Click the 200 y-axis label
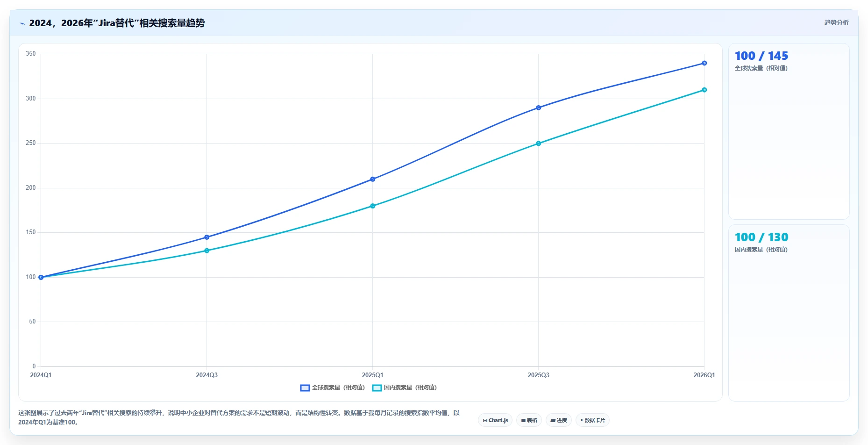This screenshot has width=868, height=445. (x=31, y=188)
